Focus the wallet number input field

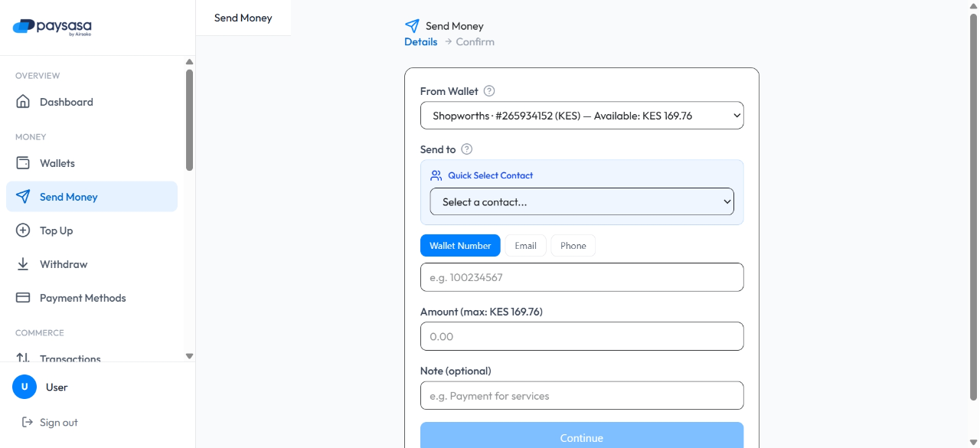[582, 277]
